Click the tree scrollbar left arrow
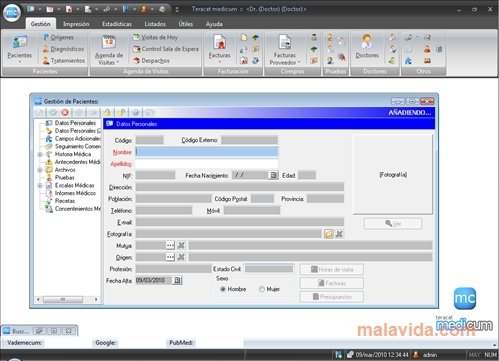Image resolution: width=499 pixels, height=361 pixels. (x=38, y=299)
